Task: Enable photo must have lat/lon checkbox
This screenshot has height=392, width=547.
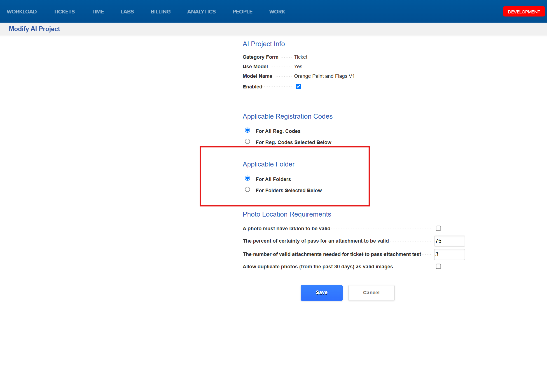Action: [x=438, y=228]
